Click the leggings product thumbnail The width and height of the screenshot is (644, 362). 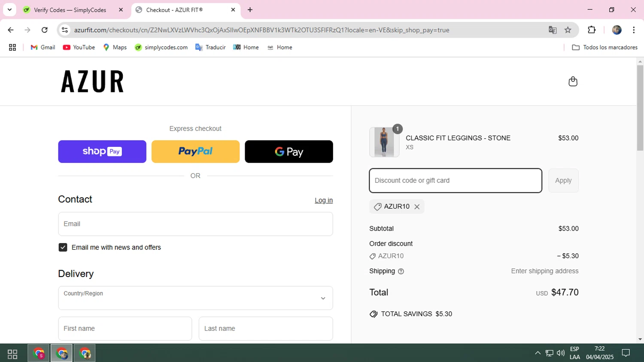click(x=384, y=142)
